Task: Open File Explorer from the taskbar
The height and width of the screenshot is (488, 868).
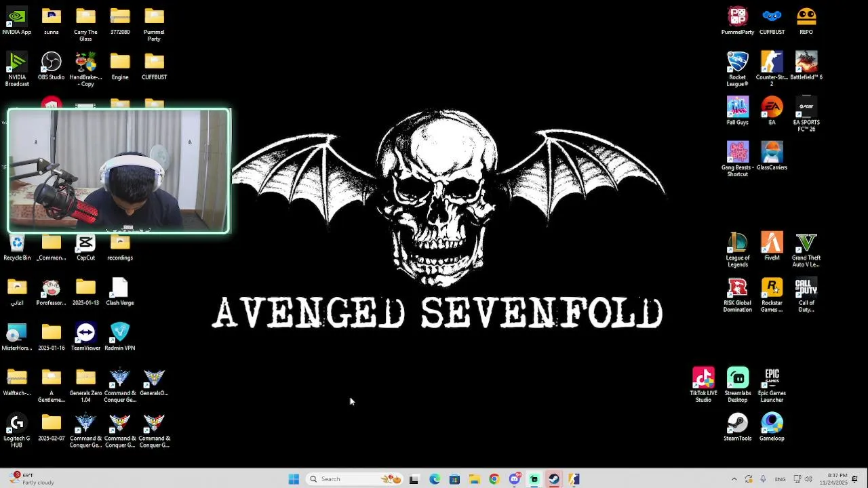Action: coord(474,479)
